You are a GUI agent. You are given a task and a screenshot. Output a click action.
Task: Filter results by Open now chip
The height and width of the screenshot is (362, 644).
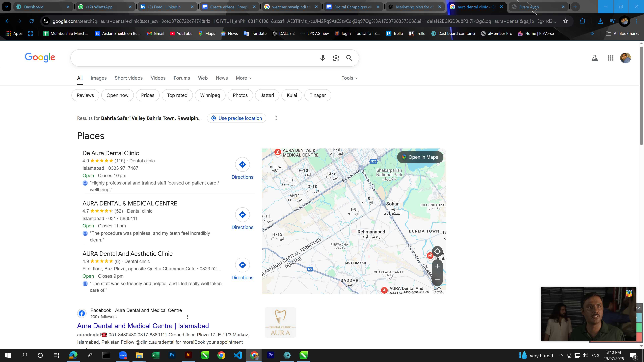point(117,95)
